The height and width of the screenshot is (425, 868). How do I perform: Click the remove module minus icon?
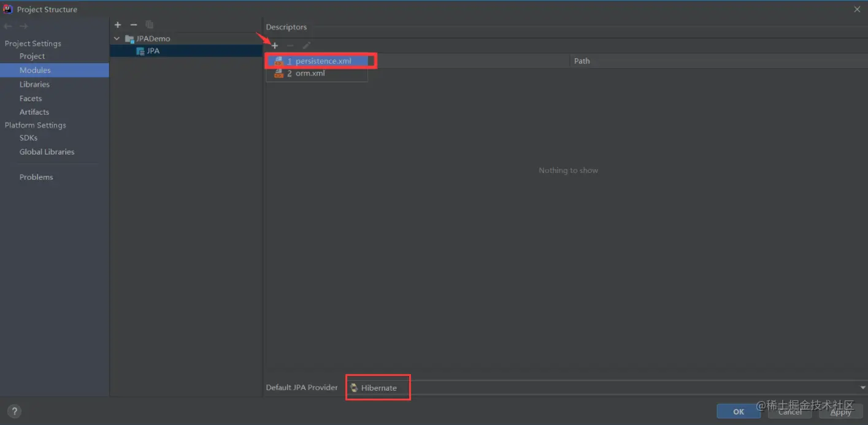coord(134,25)
